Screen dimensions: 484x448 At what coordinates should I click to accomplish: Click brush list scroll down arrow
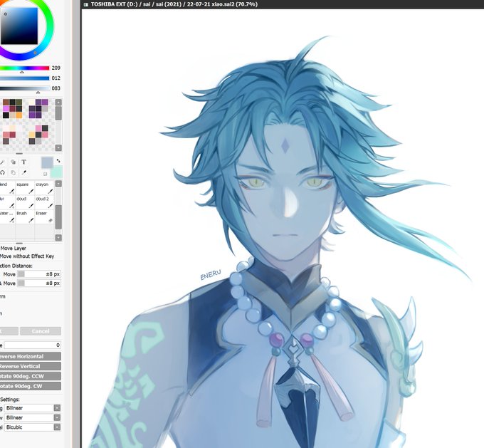(58, 238)
